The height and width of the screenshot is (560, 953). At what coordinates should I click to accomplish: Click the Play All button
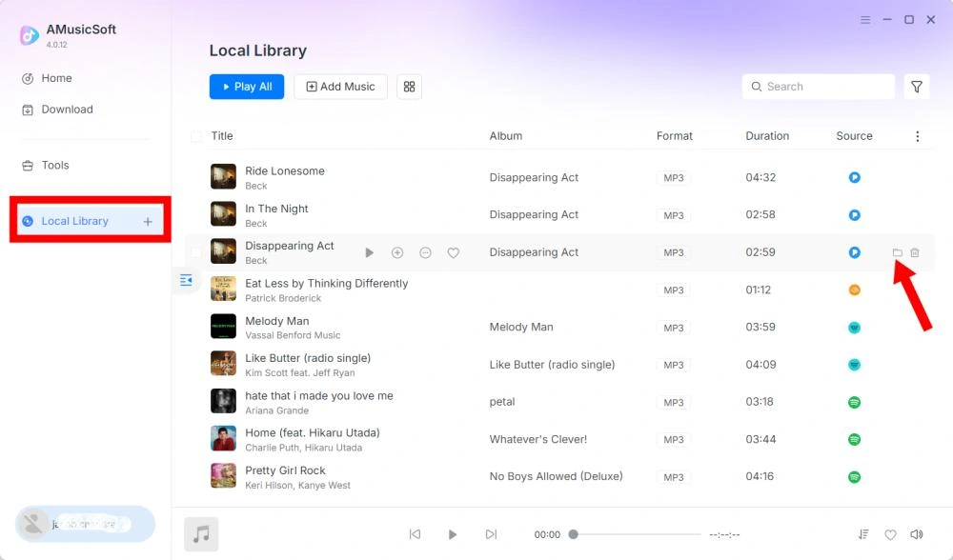point(246,87)
